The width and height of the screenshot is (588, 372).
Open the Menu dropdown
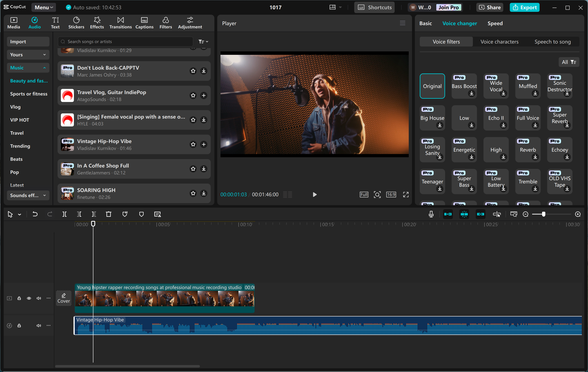(x=43, y=7)
